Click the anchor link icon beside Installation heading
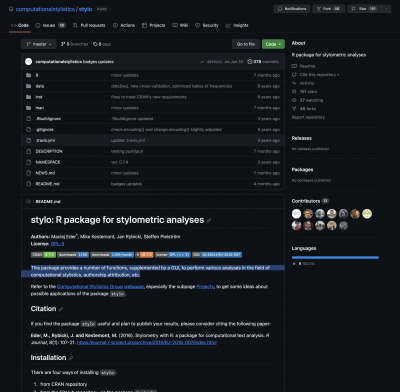Viewport: 400px width, 392px height. [71, 358]
